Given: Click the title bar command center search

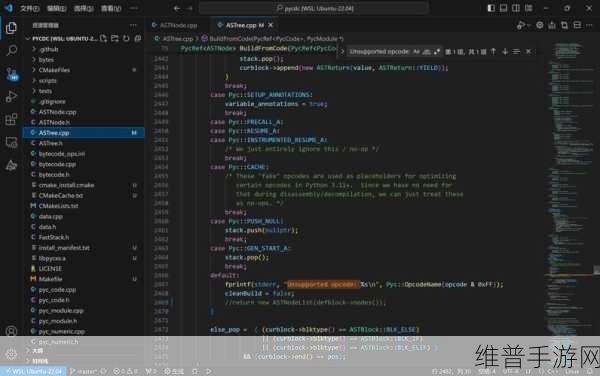Looking at the screenshot, I should pyautogui.click(x=314, y=8).
